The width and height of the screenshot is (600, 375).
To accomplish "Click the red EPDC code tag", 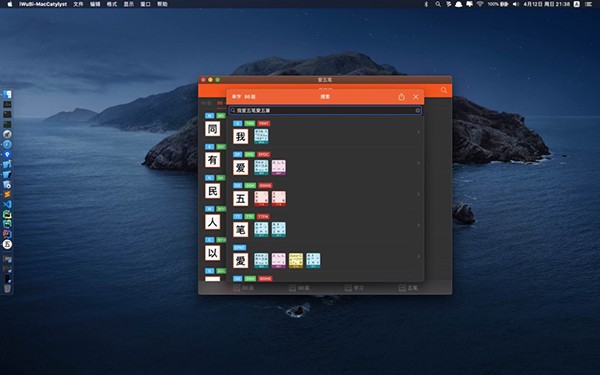I will [264, 155].
